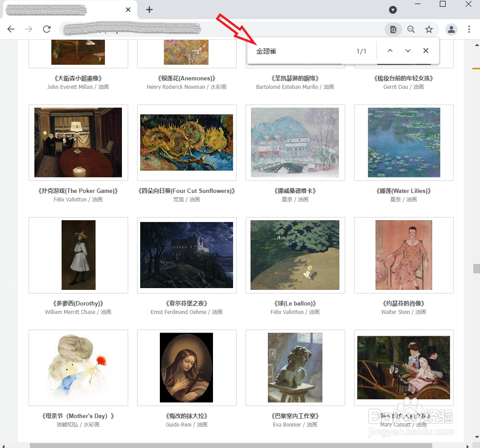Open the title 《梳妆台前的年轻女孩》
This screenshot has height=448, width=480.
[x=404, y=79]
